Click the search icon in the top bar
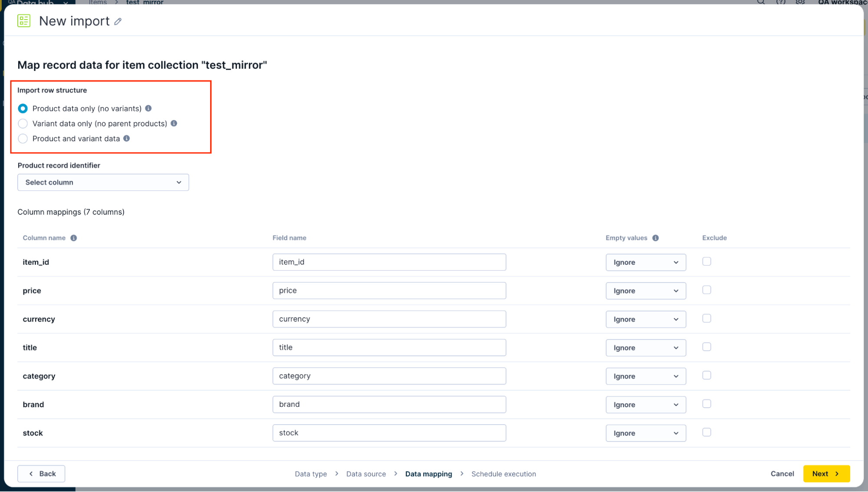 point(761,3)
